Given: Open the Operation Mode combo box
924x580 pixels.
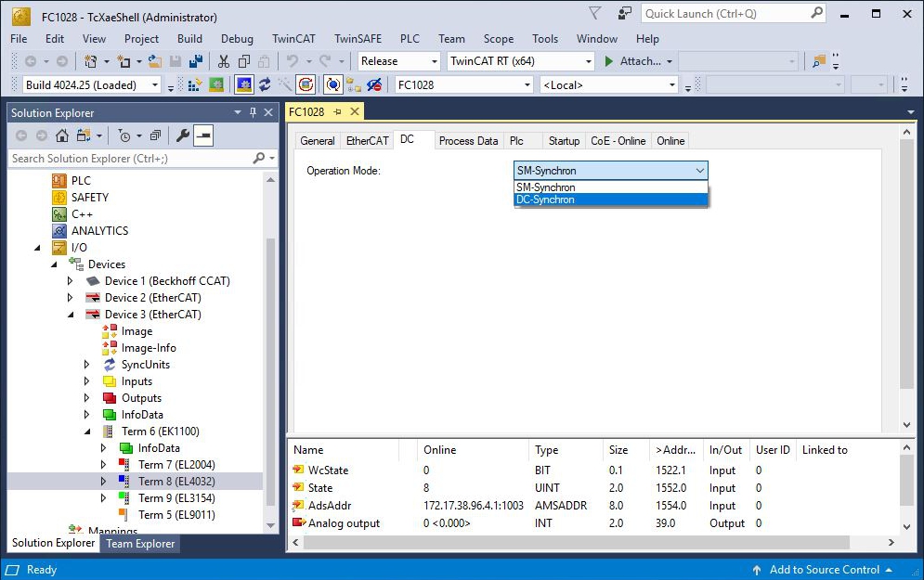Looking at the screenshot, I should (610, 171).
